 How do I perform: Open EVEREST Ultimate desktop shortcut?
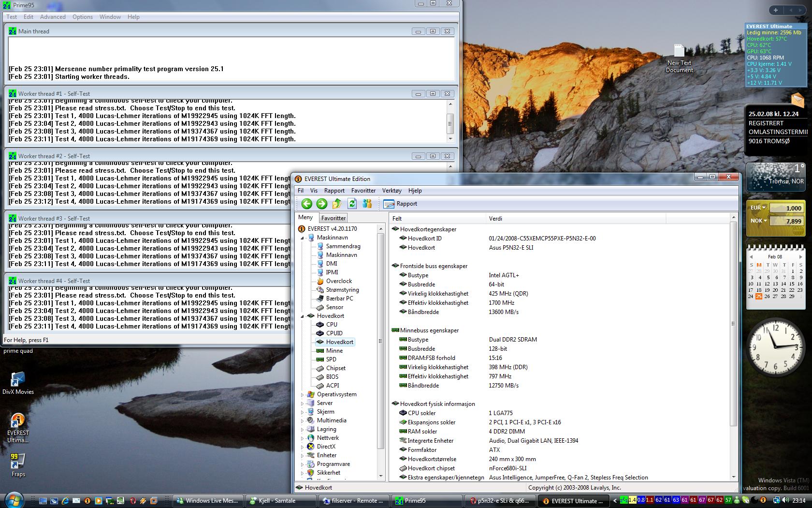pos(18,428)
